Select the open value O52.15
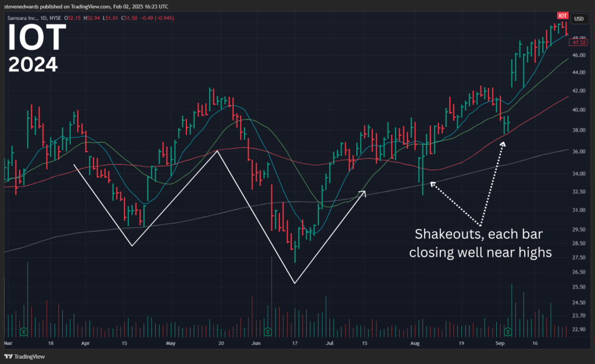The image size is (595, 364). point(72,18)
